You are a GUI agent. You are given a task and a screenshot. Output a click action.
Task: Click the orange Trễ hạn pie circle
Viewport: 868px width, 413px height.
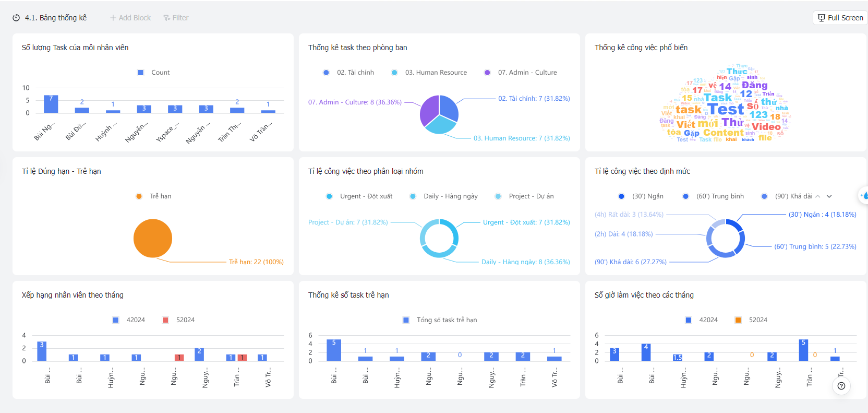[x=153, y=238]
